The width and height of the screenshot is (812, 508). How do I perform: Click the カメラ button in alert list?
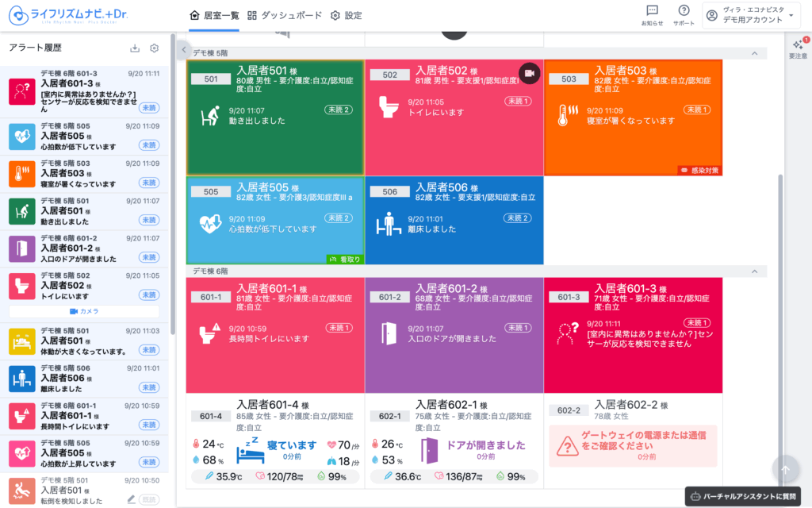pos(84,311)
